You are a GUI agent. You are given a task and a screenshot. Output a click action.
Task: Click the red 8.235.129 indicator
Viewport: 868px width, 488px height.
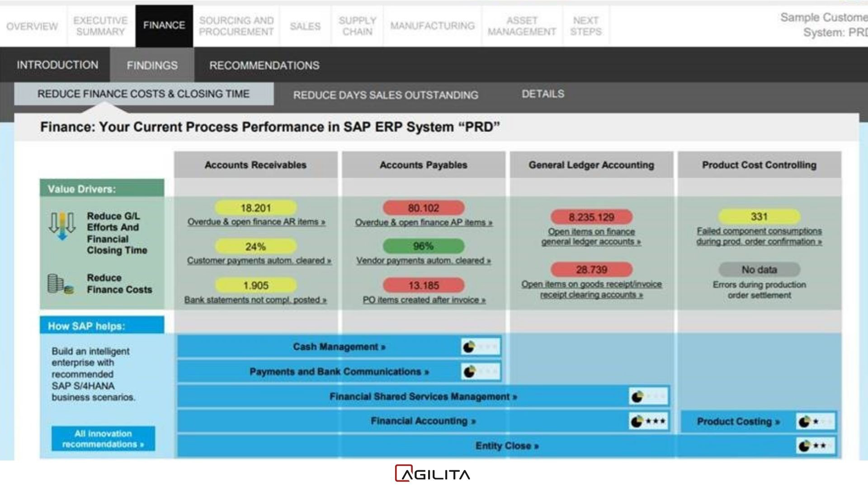point(591,217)
